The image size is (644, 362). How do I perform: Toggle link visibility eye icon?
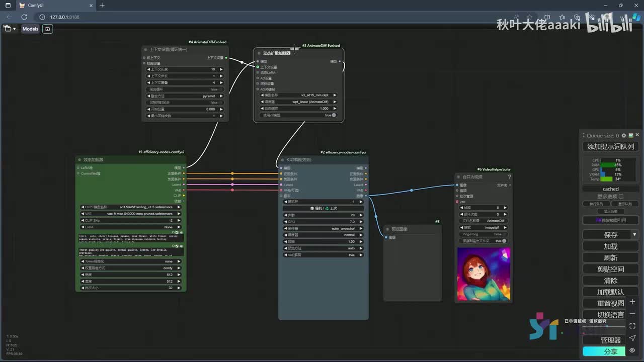pos(632,350)
